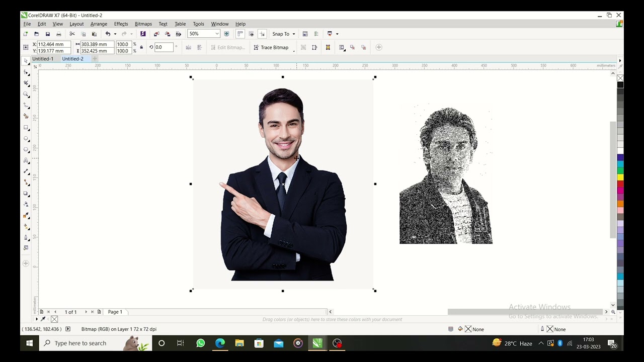Select the Ellipse tool
The image size is (644, 362).
coord(26,138)
